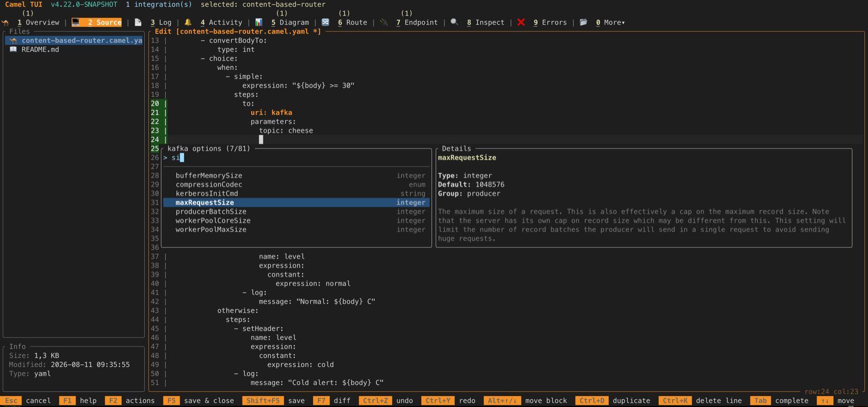Select content-based-router.camel.yaml in Files
The image size is (868, 407).
pos(74,41)
